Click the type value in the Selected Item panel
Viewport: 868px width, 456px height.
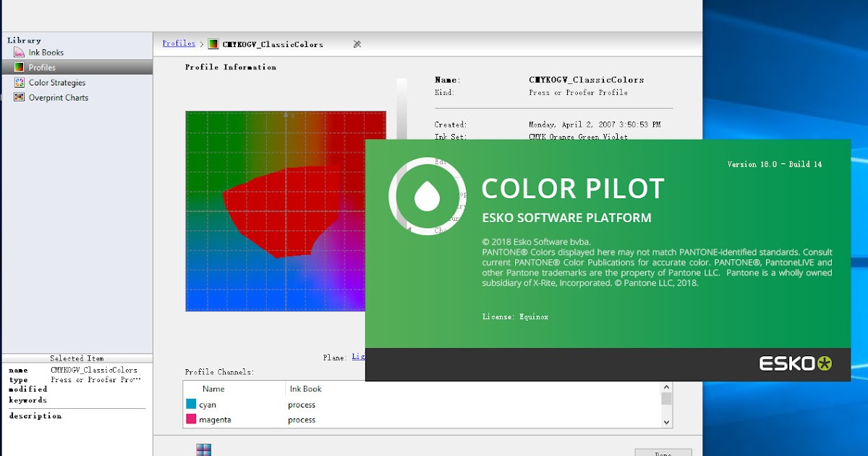point(95,379)
